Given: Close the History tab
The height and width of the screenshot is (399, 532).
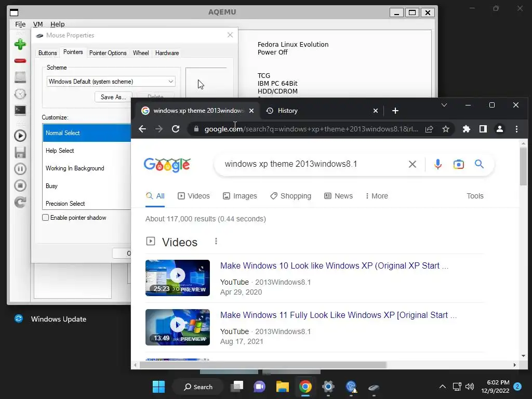Looking at the screenshot, I should click(x=375, y=111).
